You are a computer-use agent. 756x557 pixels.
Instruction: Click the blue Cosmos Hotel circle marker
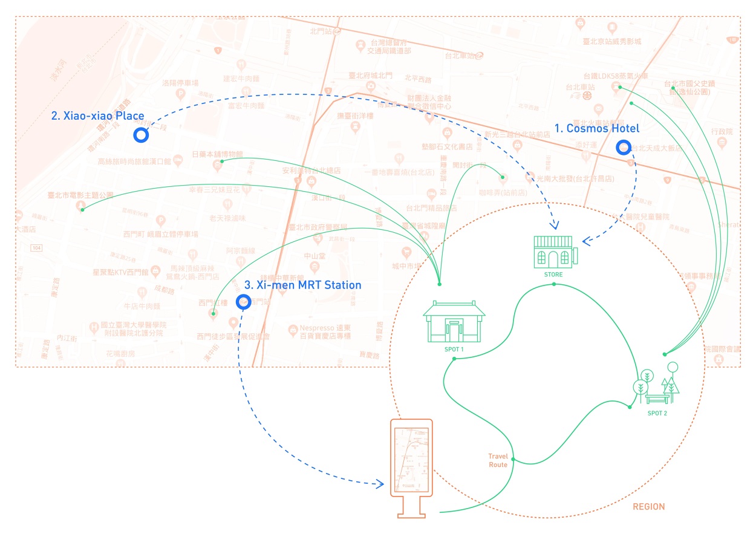tap(622, 147)
